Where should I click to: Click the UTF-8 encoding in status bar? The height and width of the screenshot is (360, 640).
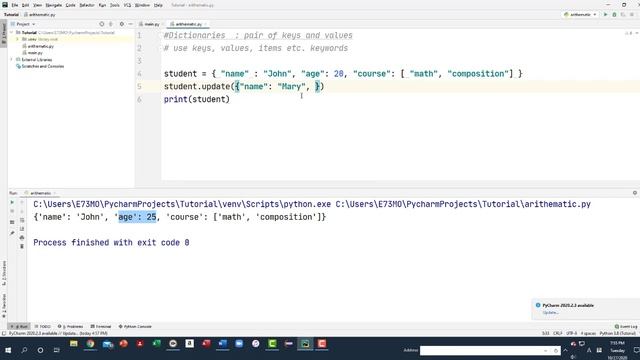571,333
